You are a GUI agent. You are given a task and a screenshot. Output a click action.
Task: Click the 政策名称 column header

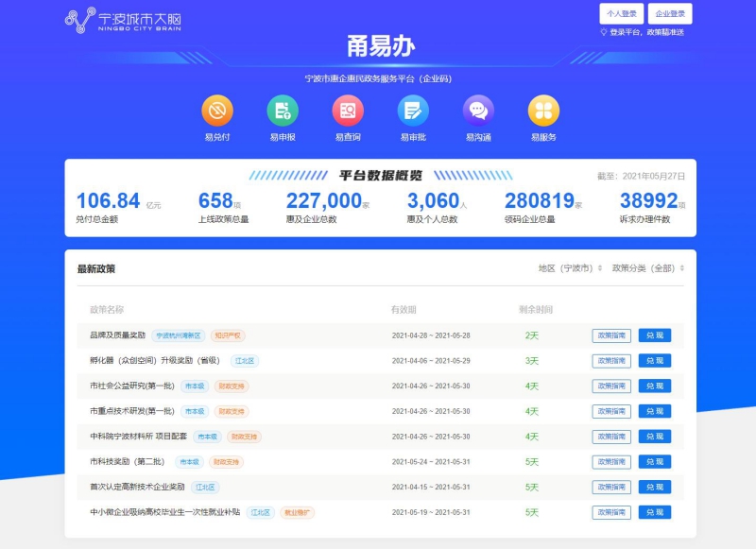(107, 309)
